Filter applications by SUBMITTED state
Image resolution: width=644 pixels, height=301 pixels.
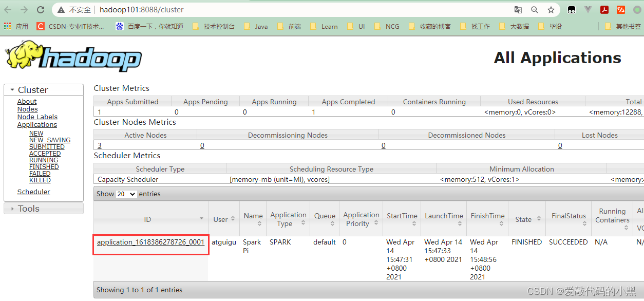click(x=47, y=147)
